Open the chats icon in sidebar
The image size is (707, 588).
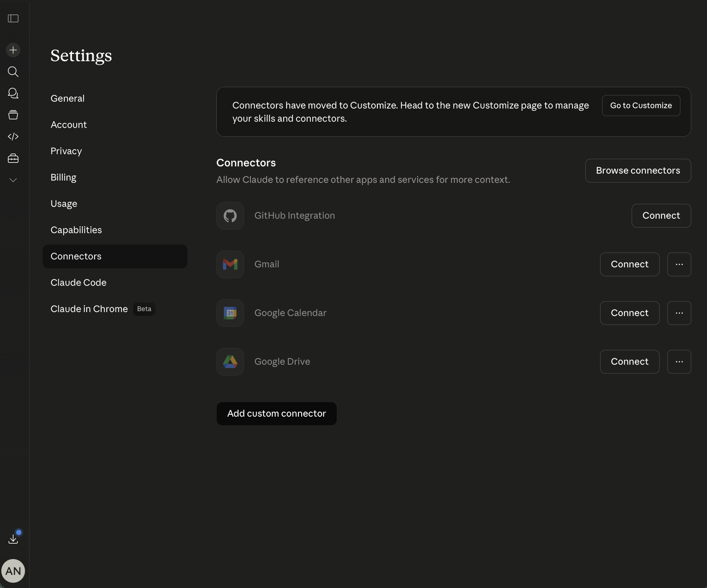(x=13, y=93)
